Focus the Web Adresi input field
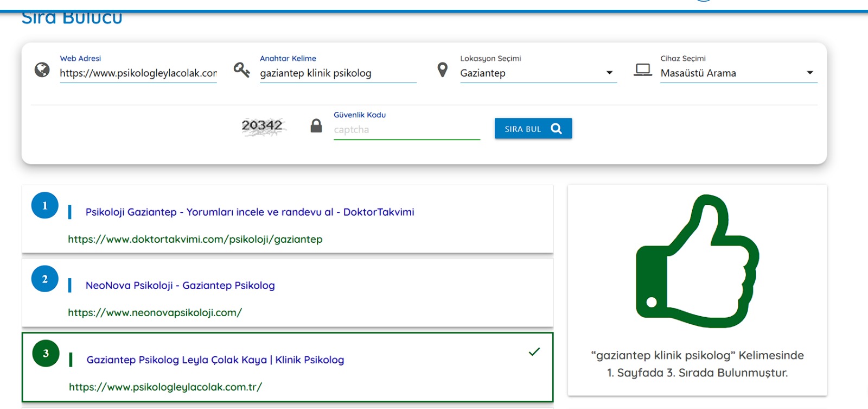Viewport: 868px width, 409px height. 138,73
